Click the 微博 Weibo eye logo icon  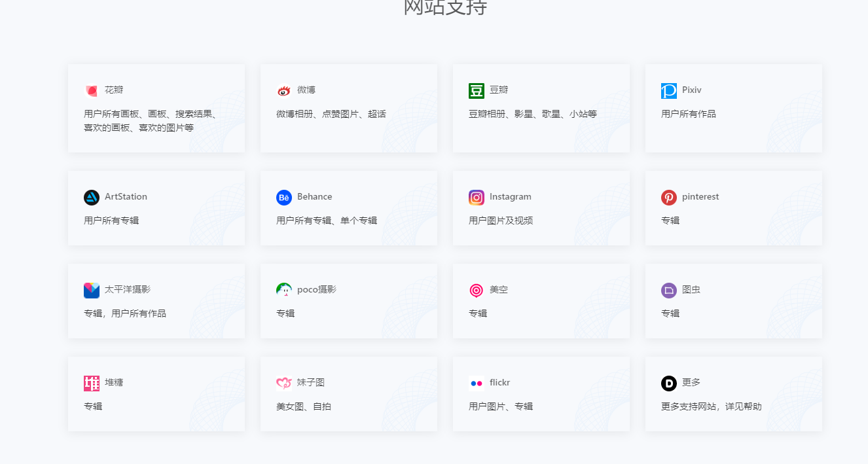[x=284, y=91]
